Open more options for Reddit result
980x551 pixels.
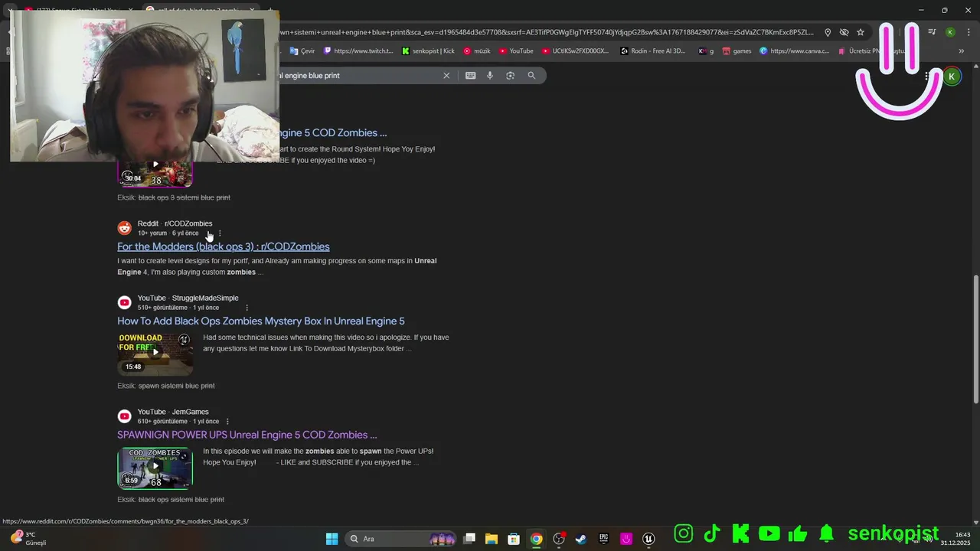coord(220,233)
